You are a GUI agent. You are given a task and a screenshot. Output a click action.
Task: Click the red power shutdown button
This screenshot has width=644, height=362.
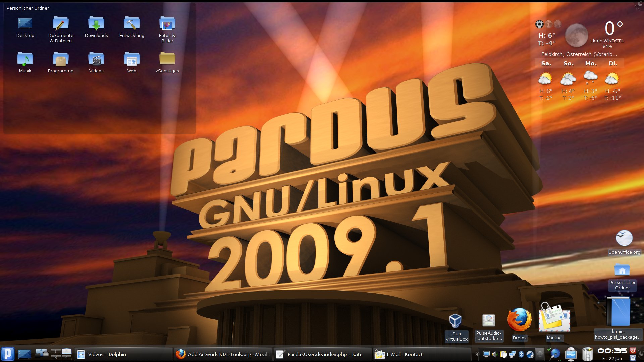pos(633,350)
